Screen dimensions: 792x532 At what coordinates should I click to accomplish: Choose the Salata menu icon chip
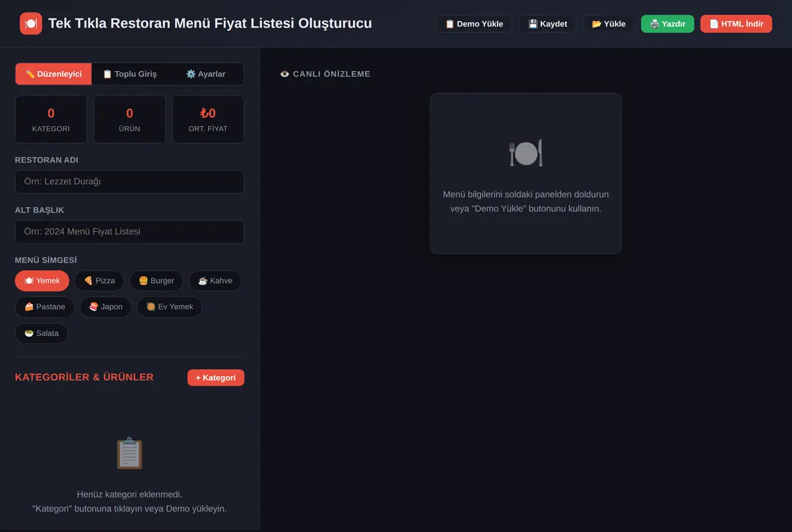[42, 333]
